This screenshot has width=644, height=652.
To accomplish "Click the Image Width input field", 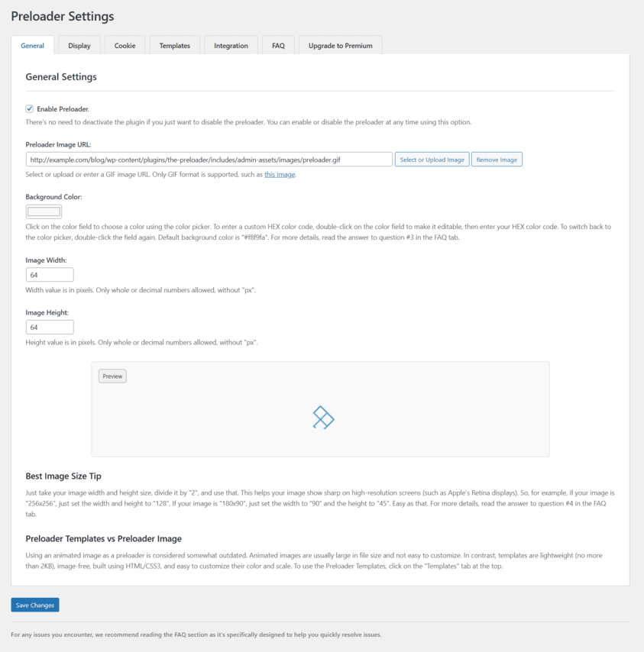I will (x=50, y=275).
